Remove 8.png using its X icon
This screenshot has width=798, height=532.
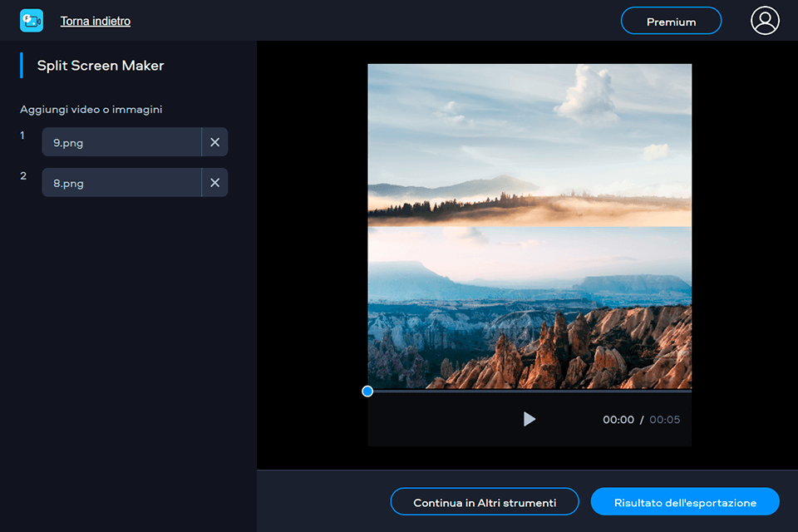point(214,182)
